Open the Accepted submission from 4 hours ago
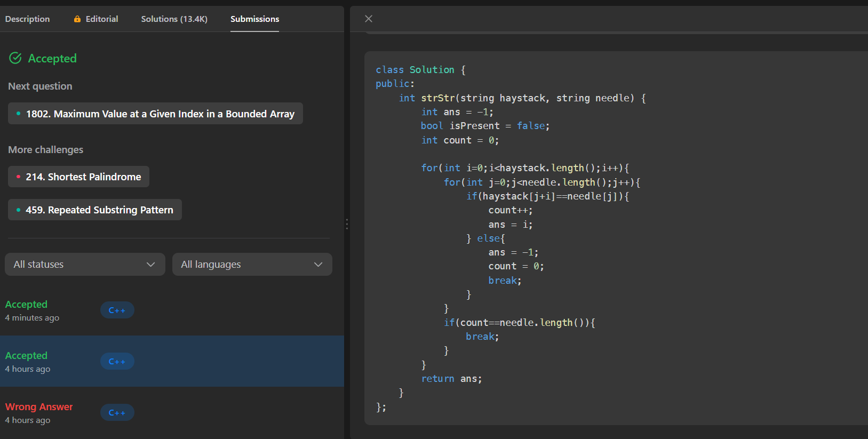This screenshot has height=439, width=868. click(172, 361)
